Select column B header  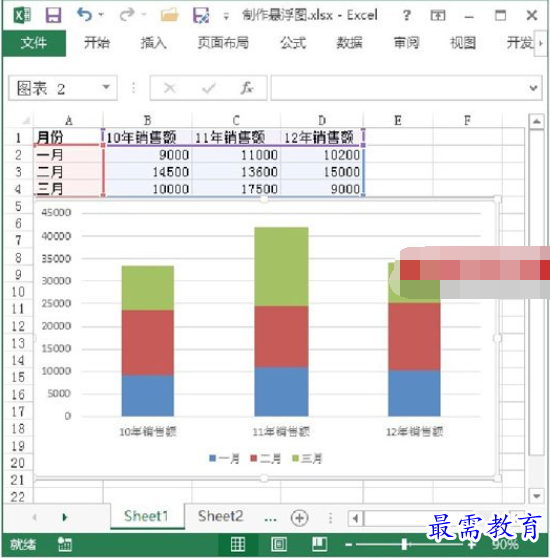coord(147,121)
